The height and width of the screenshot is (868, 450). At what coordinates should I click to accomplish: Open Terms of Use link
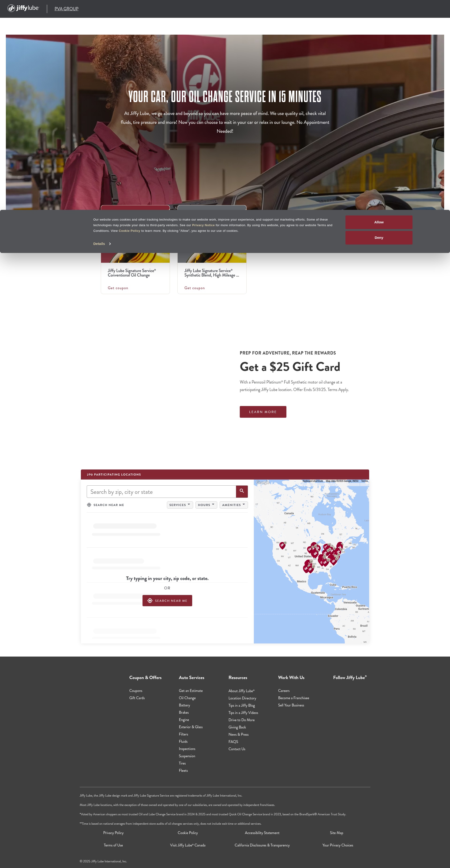[x=113, y=845]
